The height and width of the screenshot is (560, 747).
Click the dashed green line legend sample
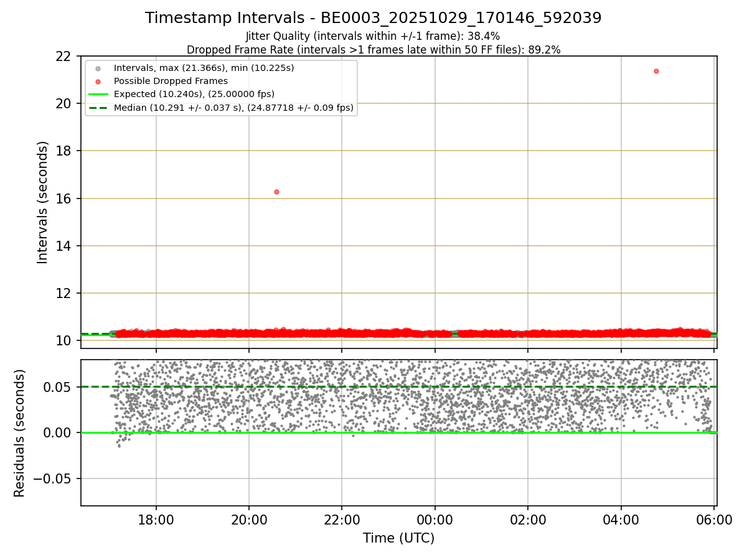coord(98,108)
